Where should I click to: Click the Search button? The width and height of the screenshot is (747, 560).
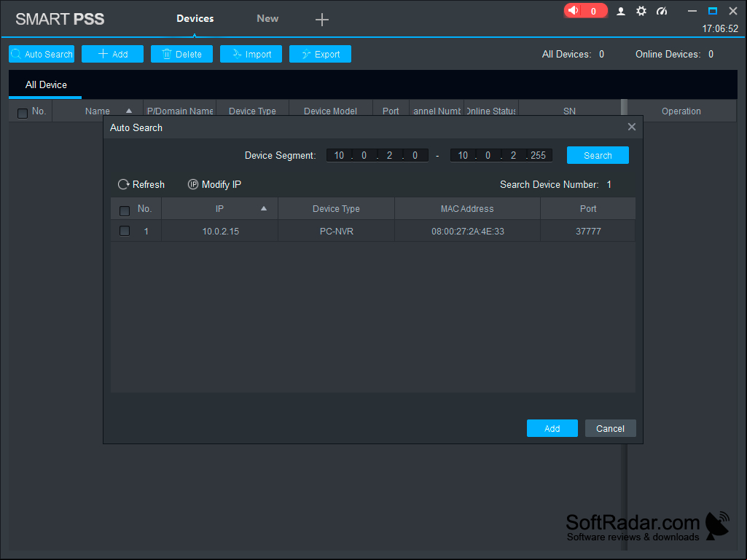[x=598, y=155]
